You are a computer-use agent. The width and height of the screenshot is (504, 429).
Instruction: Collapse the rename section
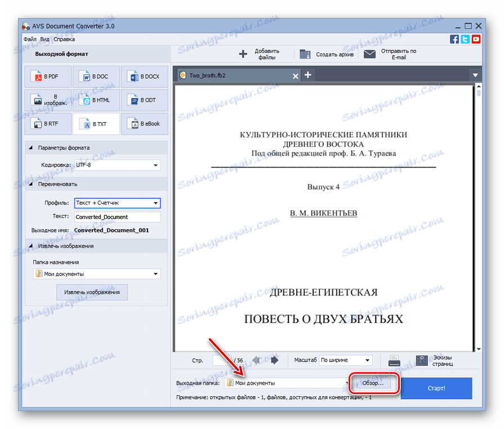pyautogui.click(x=31, y=184)
